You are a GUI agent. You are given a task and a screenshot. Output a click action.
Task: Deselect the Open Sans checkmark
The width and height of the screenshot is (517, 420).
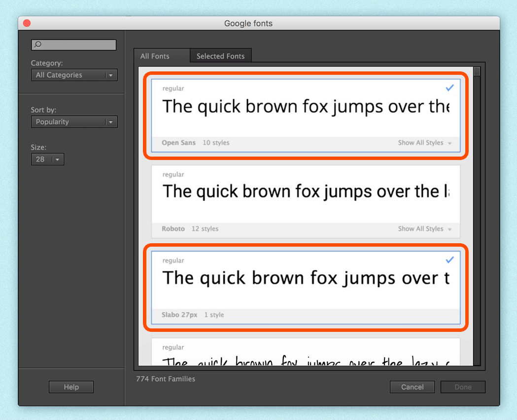(450, 88)
